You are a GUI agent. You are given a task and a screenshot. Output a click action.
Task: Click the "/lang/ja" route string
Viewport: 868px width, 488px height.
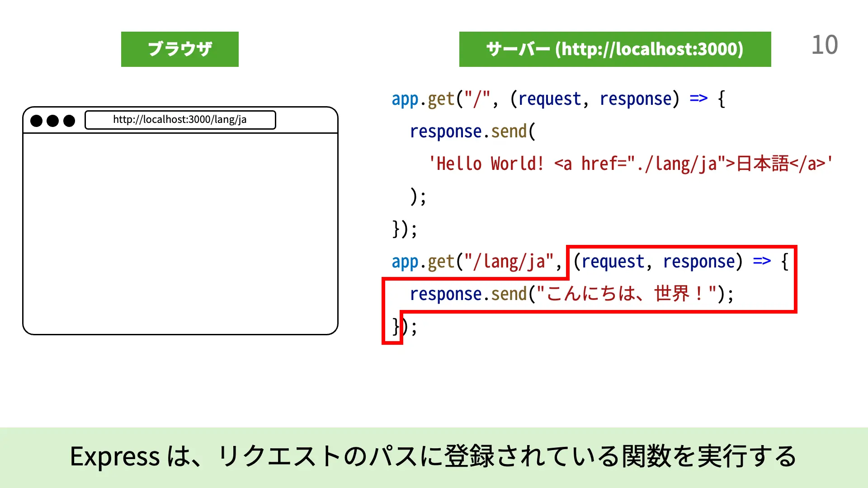pos(509,262)
